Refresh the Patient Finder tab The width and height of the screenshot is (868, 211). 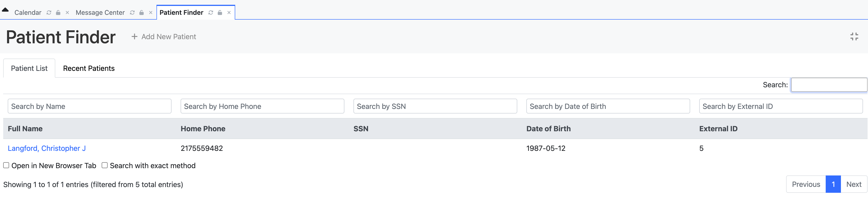pos(210,13)
